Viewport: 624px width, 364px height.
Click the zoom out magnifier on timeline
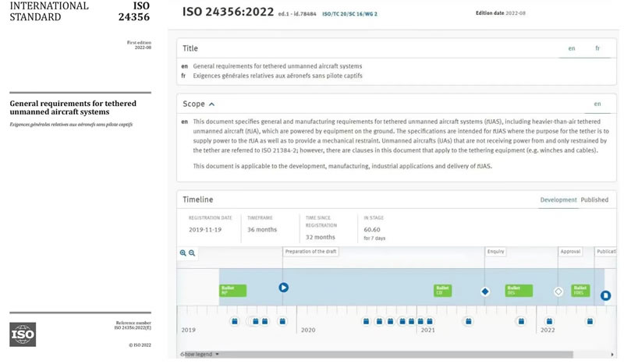(x=192, y=253)
